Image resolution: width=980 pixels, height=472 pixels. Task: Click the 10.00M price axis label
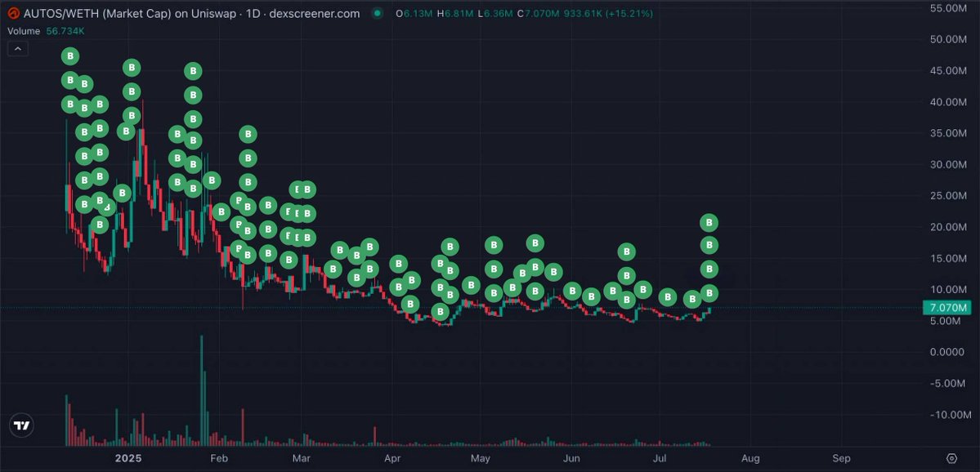(947, 290)
